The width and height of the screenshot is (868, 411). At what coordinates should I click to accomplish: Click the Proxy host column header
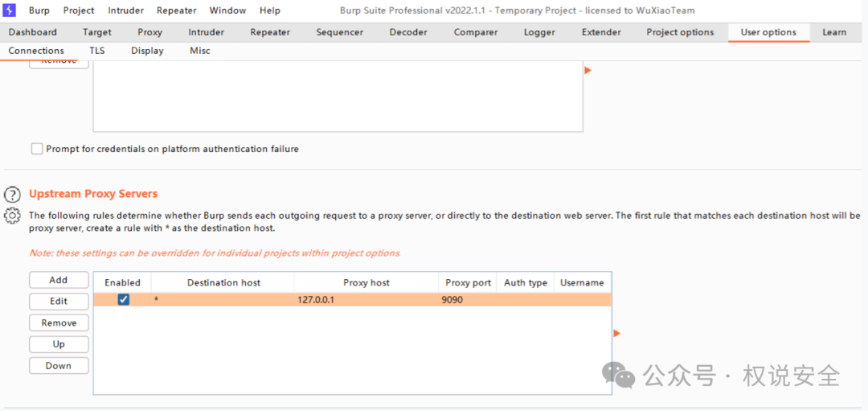click(x=366, y=282)
